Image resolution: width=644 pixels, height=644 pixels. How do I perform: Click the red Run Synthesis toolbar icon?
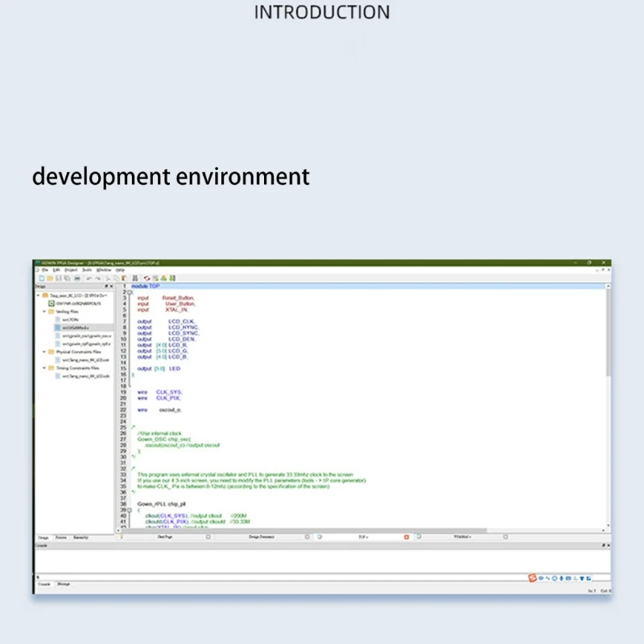(x=147, y=278)
